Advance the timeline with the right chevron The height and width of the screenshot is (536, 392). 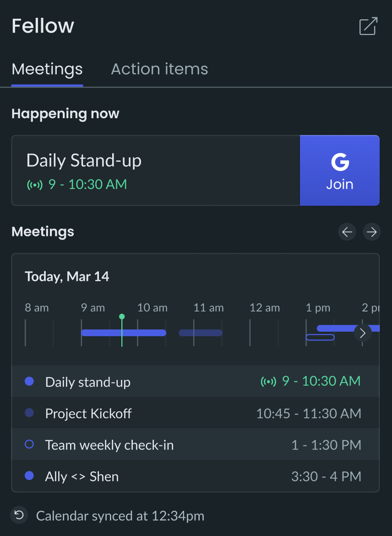click(363, 333)
